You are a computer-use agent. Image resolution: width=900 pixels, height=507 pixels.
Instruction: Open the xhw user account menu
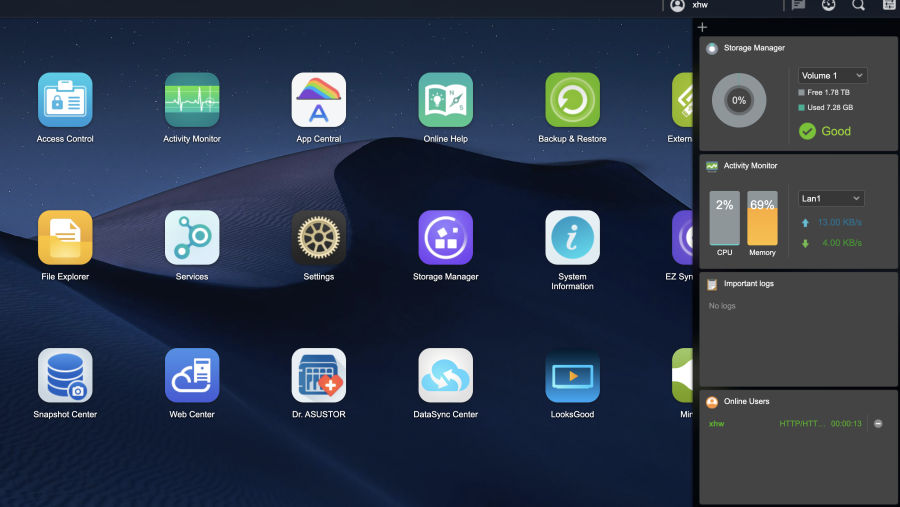click(x=690, y=5)
